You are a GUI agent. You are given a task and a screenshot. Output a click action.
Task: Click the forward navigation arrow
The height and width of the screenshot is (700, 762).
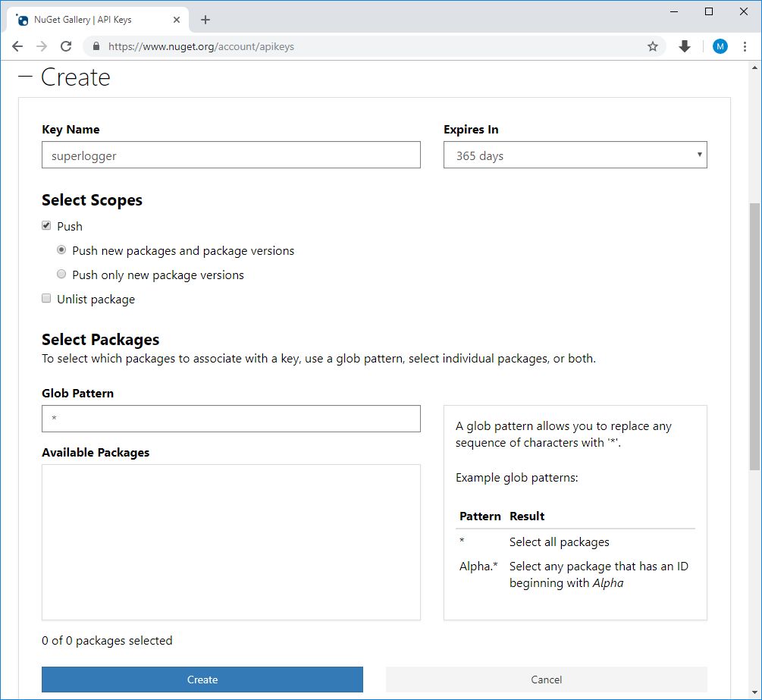coord(39,46)
